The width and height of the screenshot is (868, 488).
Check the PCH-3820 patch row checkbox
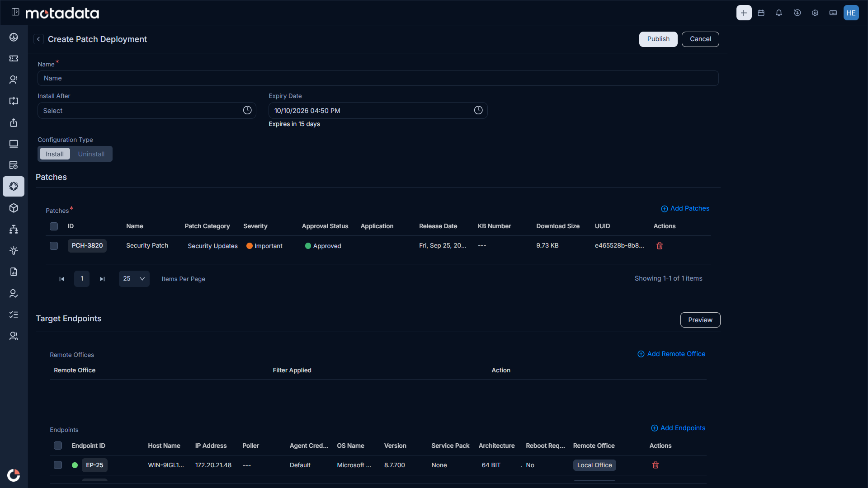point(54,246)
